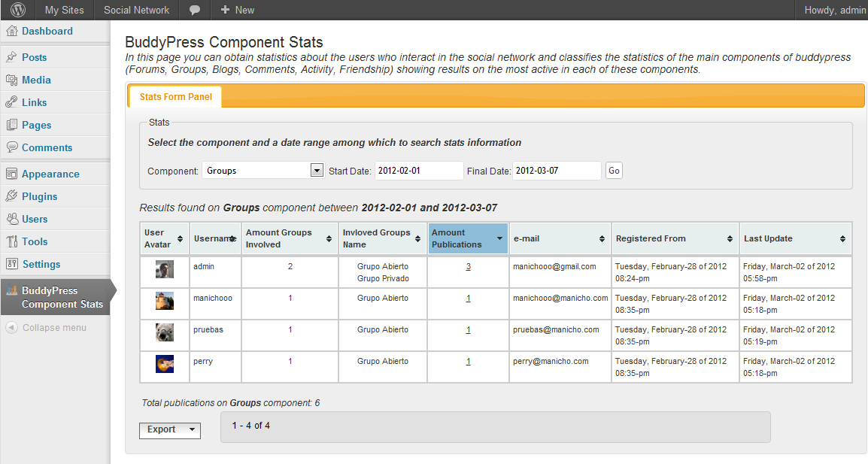This screenshot has height=464, width=868.
Task: Click the Collapse menu link
Action: click(54, 328)
